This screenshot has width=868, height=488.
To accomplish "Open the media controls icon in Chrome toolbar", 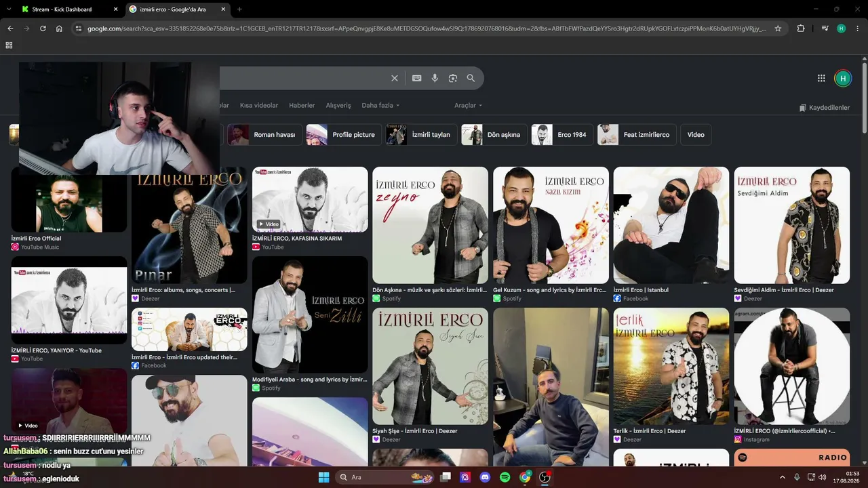I will point(825,28).
